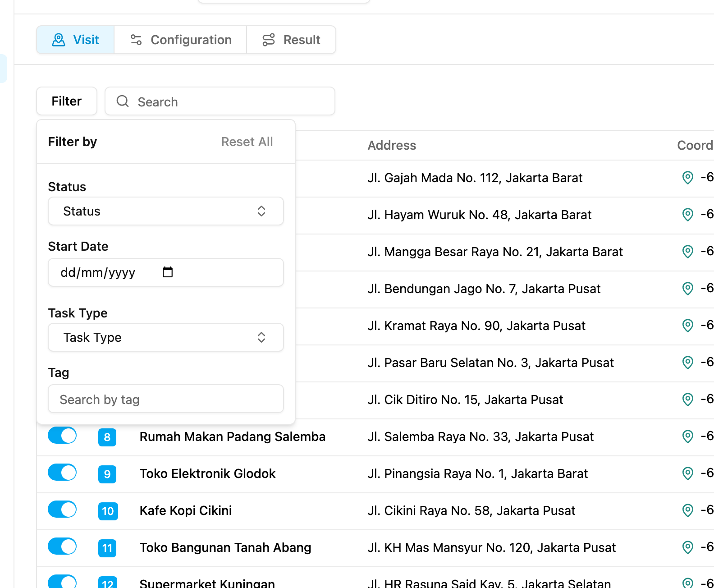The image size is (714, 588).
Task: Click the location pin beside Jl. Hayam Wuruk No. 48
Action: pos(687,215)
